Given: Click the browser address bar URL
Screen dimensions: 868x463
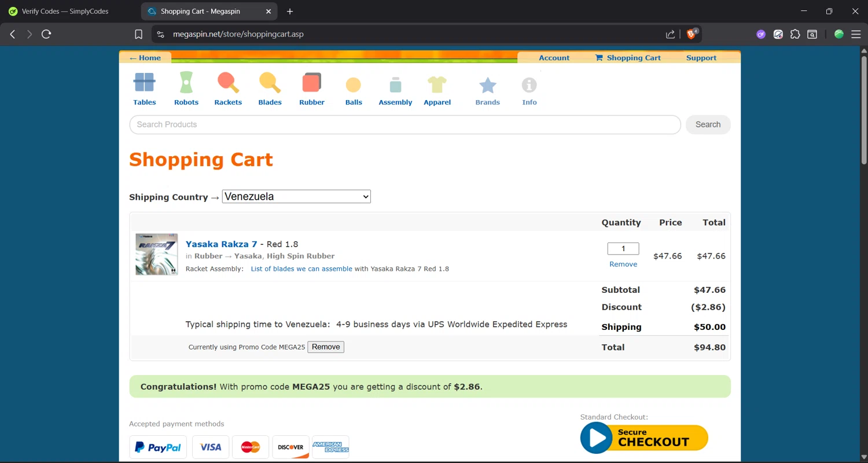Looking at the screenshot, I should pyautogui.click(x=238, y=34).
